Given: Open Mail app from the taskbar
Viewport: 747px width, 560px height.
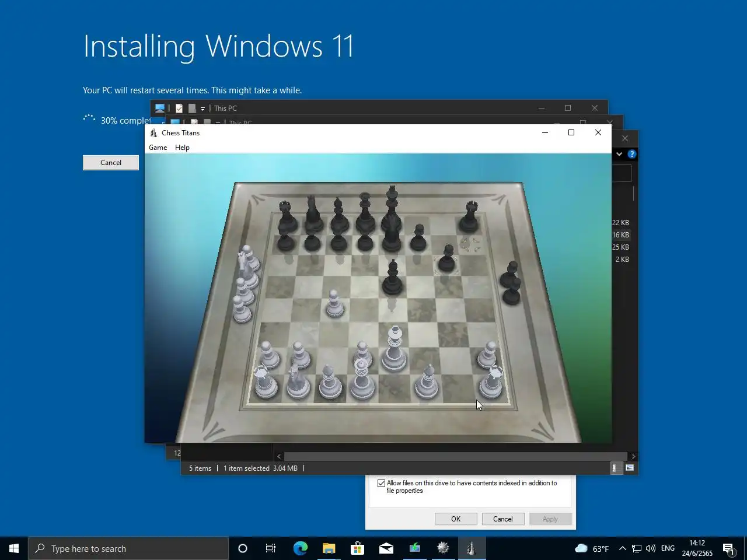Looking at the screenshot, I should pyautogui.click(x=386, y=548).
